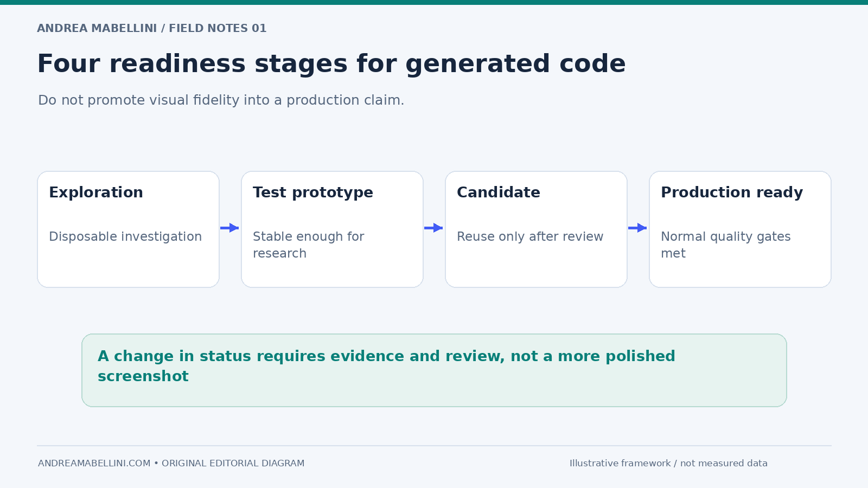The height and width of the screenshot is (488, 868).
Task: Click the 'Candidate' stage heading
Action: click(x=499, y=192)
